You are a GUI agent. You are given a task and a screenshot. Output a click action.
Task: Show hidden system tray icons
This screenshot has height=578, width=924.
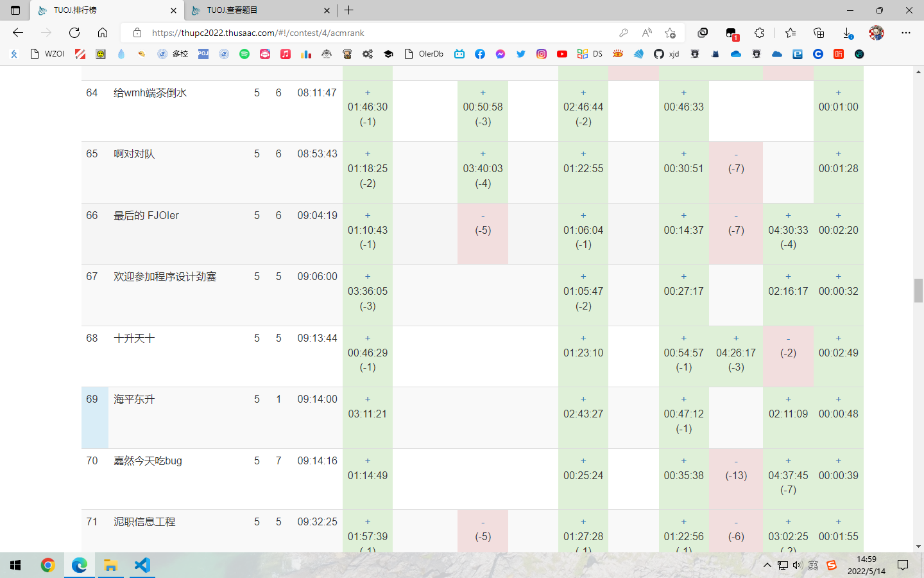click(767, 565)
